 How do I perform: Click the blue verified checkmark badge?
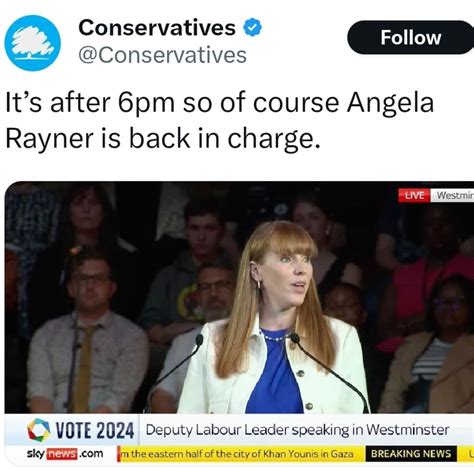tap(253, 27)
